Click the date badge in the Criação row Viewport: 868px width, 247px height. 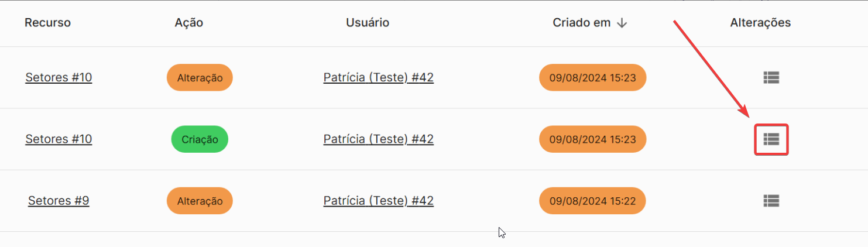click(x=592, y=139)
